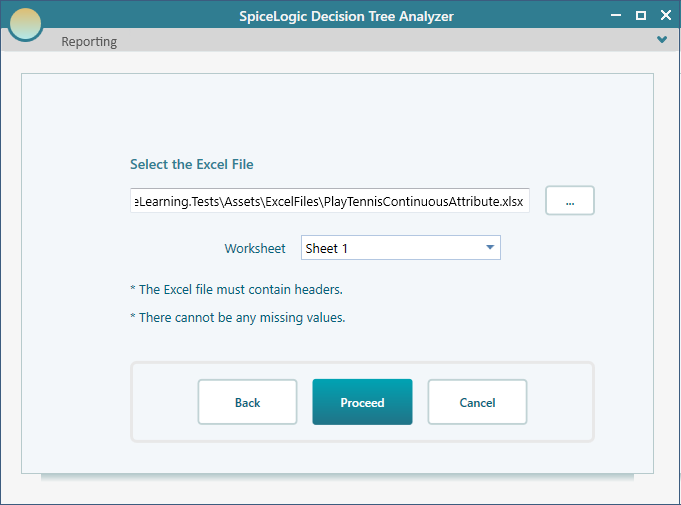Click the note about missing values
681x505 pixels.
point(238,317)
